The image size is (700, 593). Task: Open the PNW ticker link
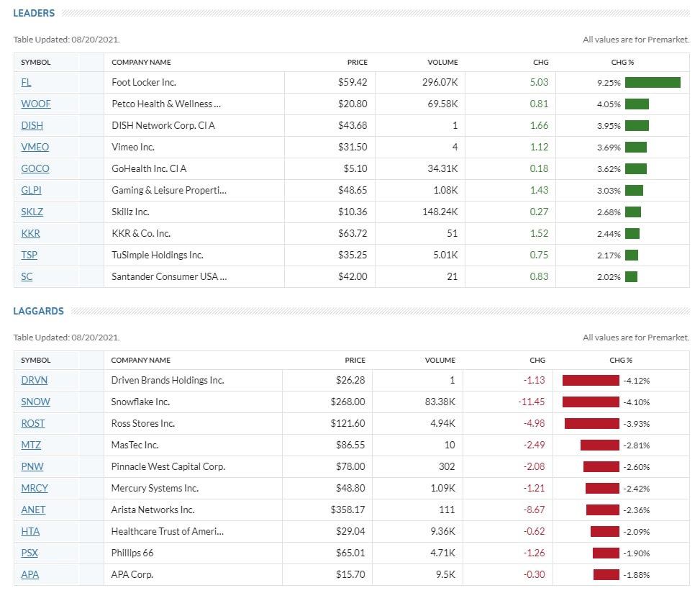click(x=32, y=466)
